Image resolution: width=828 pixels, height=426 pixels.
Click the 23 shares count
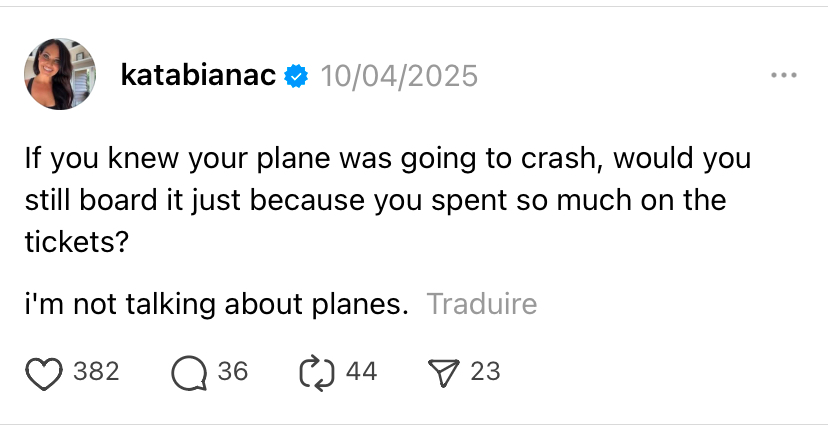(x=485, y=372)
